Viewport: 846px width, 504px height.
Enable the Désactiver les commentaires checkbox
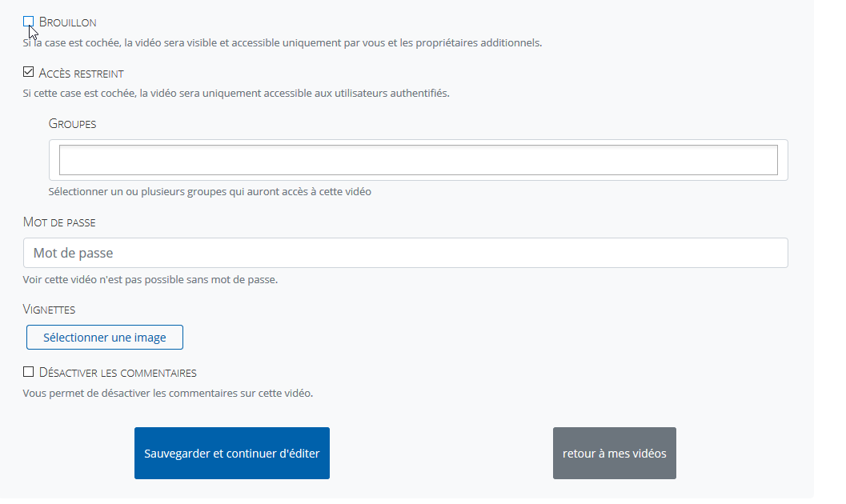[x=29, y=372]
